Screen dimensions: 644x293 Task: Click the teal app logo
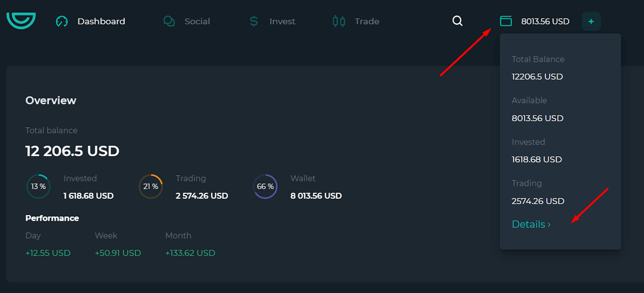(x=21, y=20)
